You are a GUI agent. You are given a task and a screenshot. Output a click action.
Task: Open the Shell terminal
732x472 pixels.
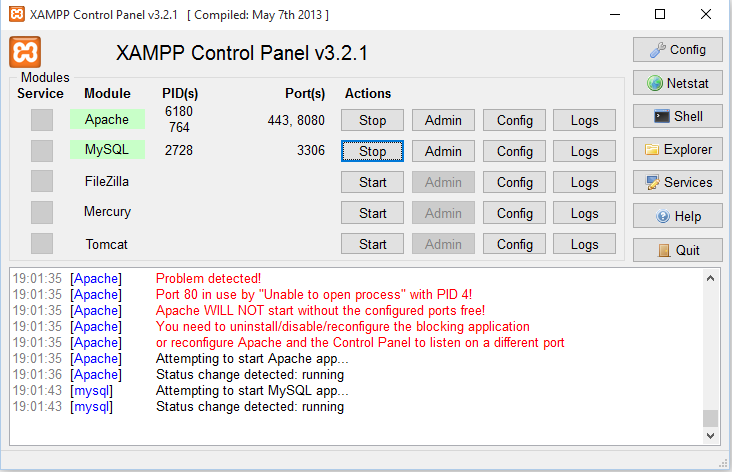click(x=678, y=116)
